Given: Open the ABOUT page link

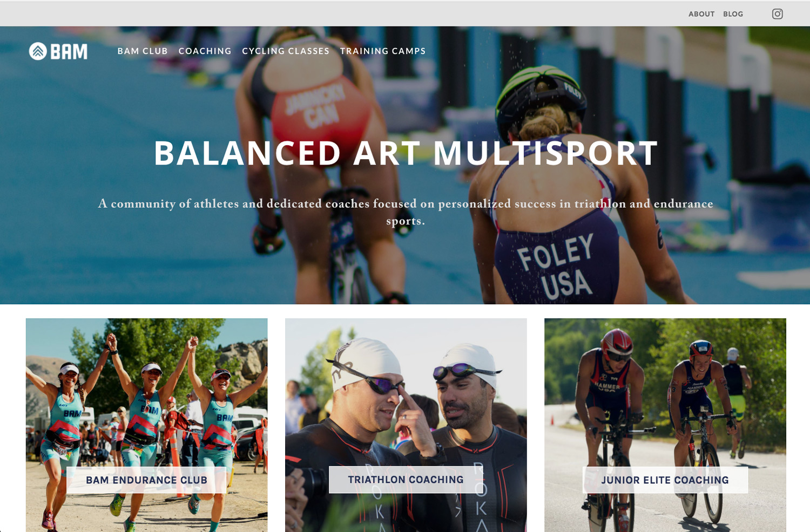Looking at the screenshot, I should tap(701, 14).
